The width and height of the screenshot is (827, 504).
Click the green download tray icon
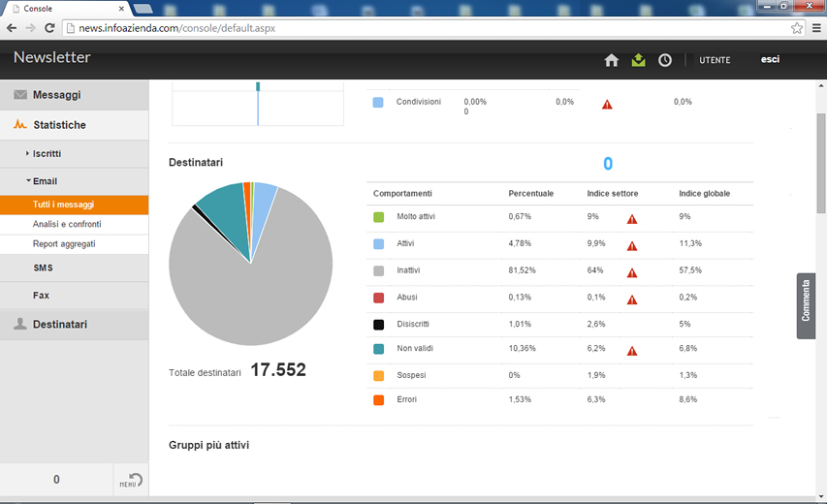coord(638,60)
